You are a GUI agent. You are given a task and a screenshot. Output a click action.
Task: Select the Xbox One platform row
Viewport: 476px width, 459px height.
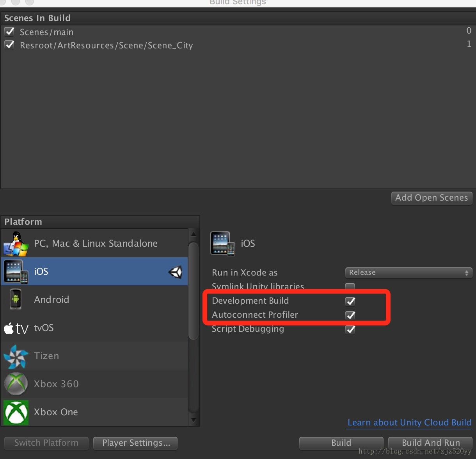[95, 412]
